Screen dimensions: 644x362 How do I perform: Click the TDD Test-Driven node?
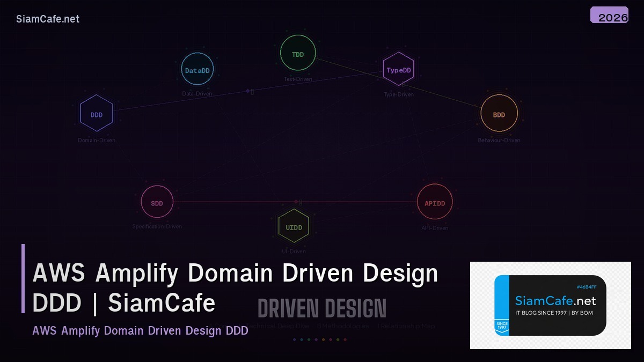(x=297, y=54)
